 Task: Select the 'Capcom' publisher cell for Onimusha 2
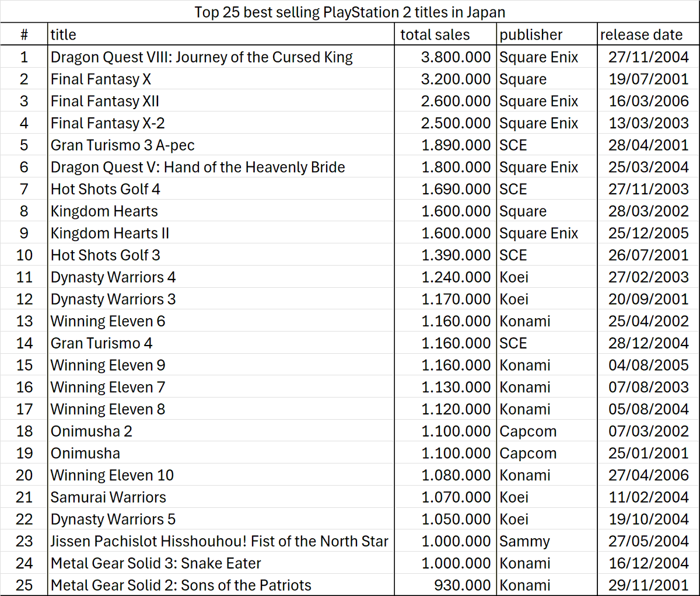point(547,431)
